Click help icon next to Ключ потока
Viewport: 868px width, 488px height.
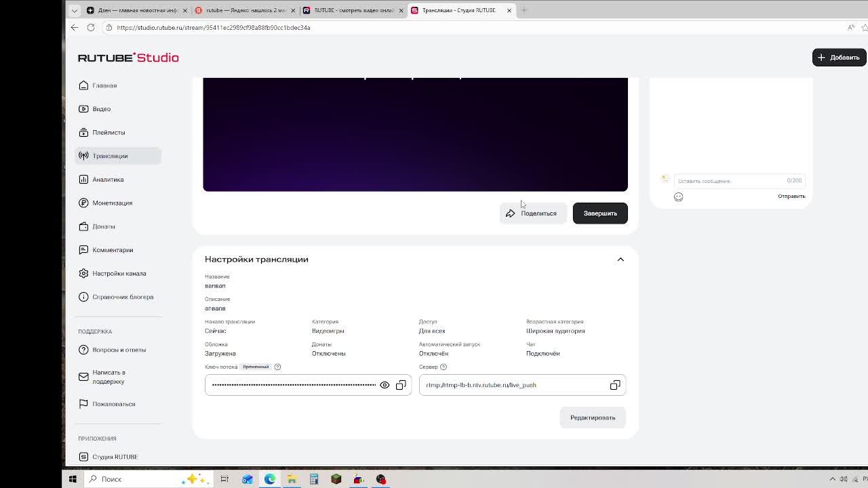(x=277, y=367)
